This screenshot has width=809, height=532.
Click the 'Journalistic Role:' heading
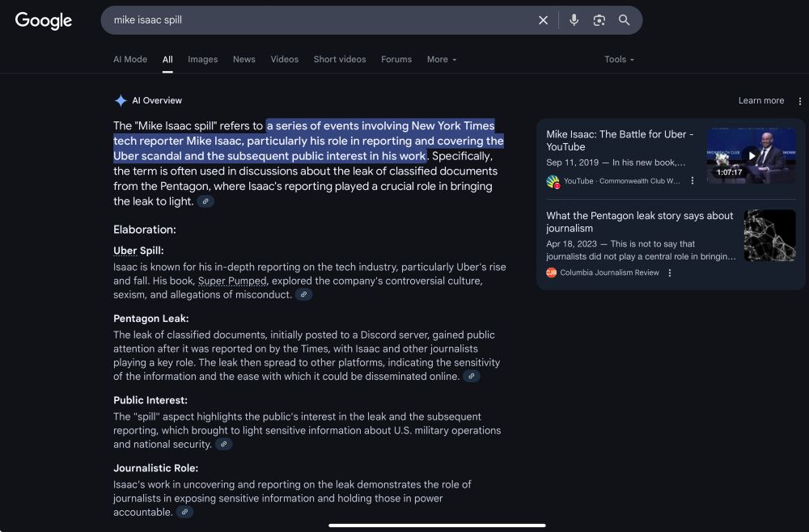pos(156,468)
